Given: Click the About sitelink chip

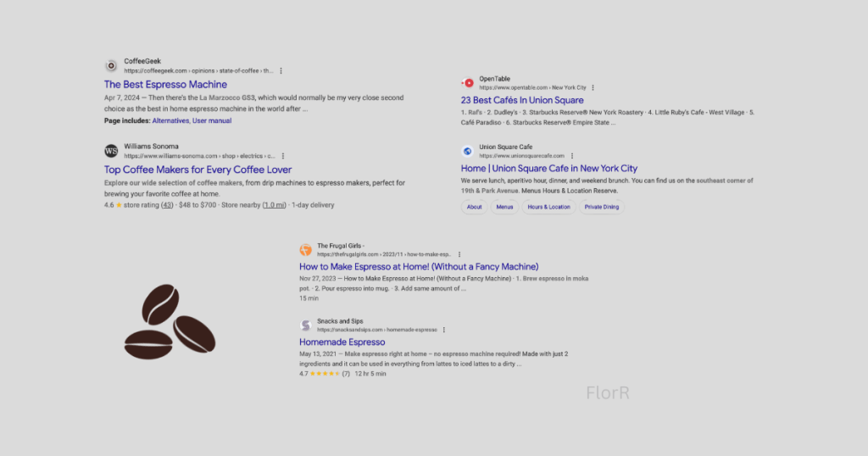Looking at the screenshot, I should (x=475, y=207).
